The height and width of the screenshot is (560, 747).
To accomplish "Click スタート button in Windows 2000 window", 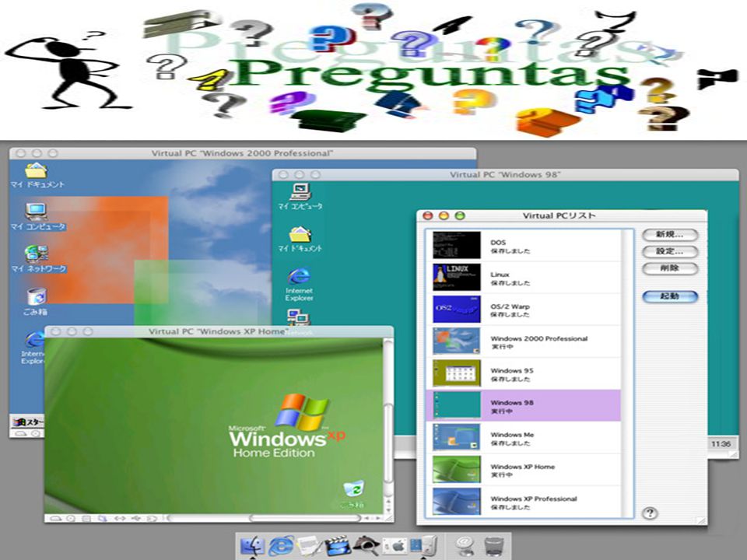I will coord(27,422).
